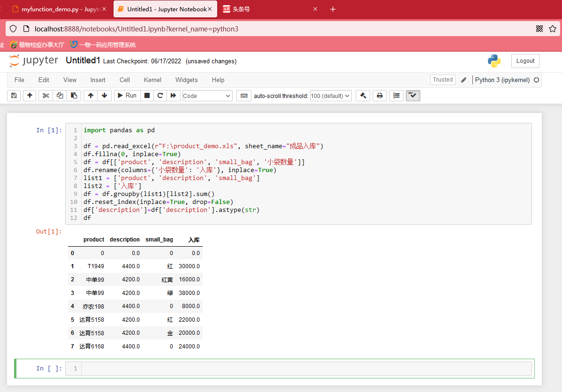562x392 pixels.
Task: Click the 达育6168 product cell
Action: pyautogui.click(x=91, y=347)
